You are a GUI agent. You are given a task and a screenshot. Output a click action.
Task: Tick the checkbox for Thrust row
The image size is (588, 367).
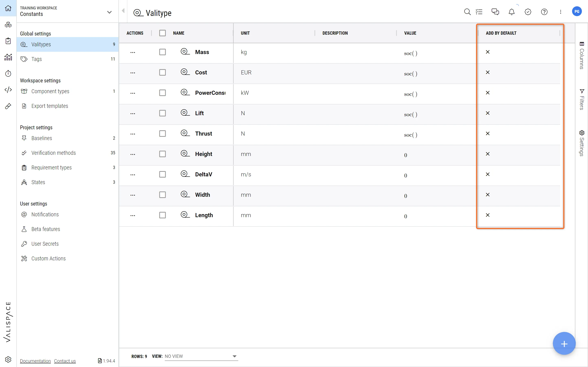[162, 134]
